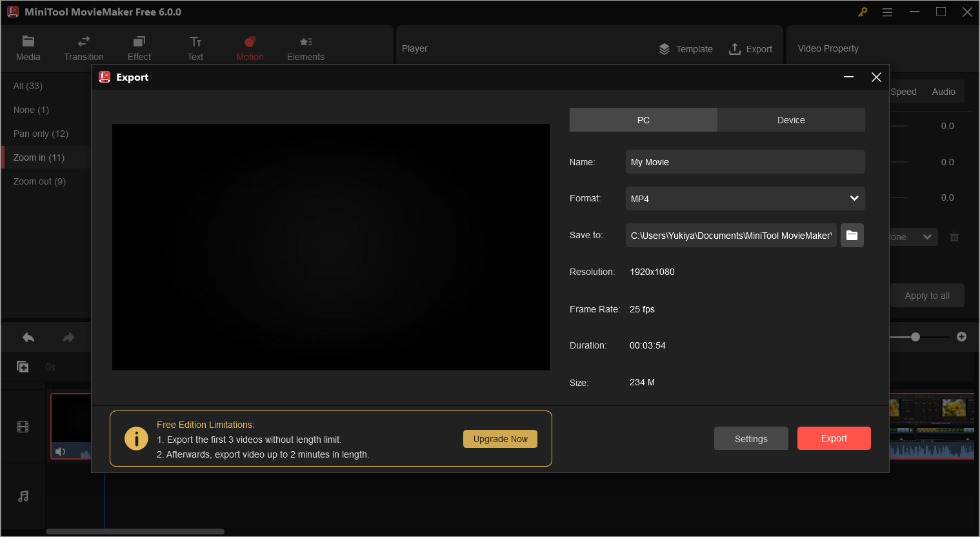Image resolution: width=980 pixels, height=537 pixels.
Task: Close the Export dialog
Action: pos(876,77)
